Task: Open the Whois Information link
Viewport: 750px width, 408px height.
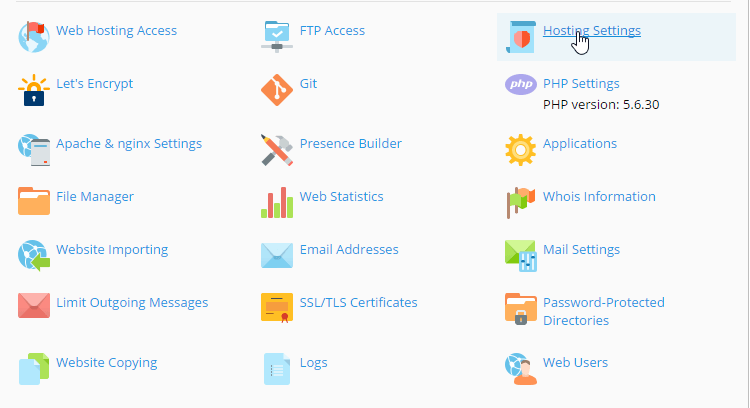Action: [x=599, y=197]
